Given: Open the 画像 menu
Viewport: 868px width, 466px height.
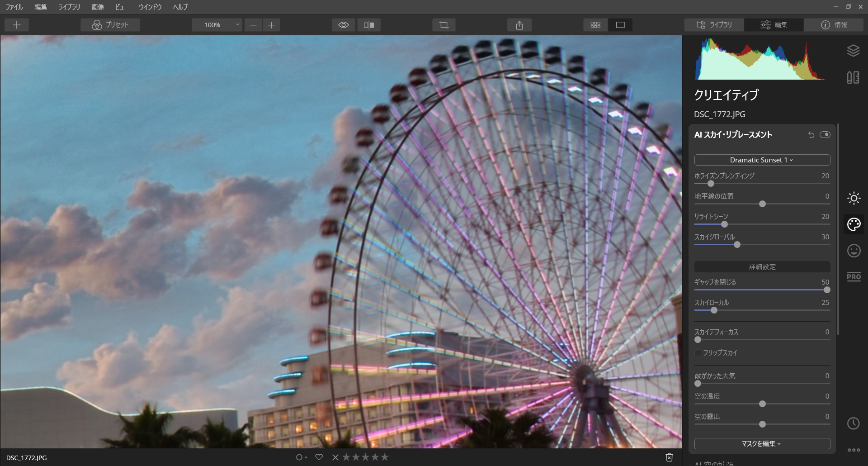Looking at the screenshot, I should pyautogui.click(x=98, y=7).
